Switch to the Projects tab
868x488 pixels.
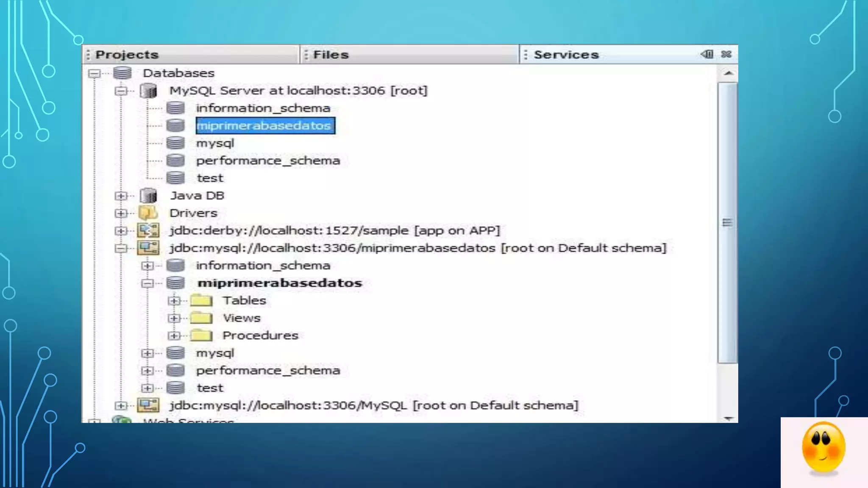(x=127, y=55)
